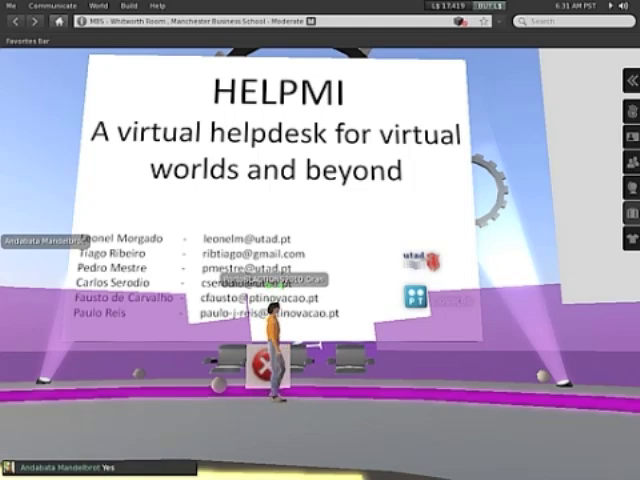640x480 pixels.
Task: Click the BUY L$ button
Action: [x=489, y=6]
